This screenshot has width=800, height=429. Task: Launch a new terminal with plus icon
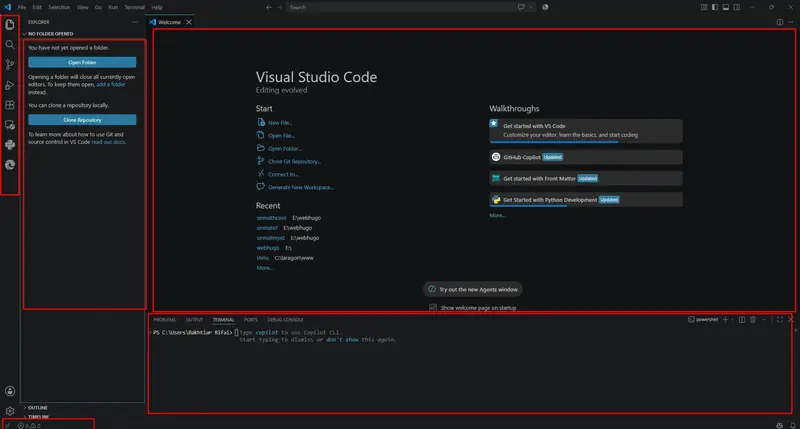pos(725,320)
